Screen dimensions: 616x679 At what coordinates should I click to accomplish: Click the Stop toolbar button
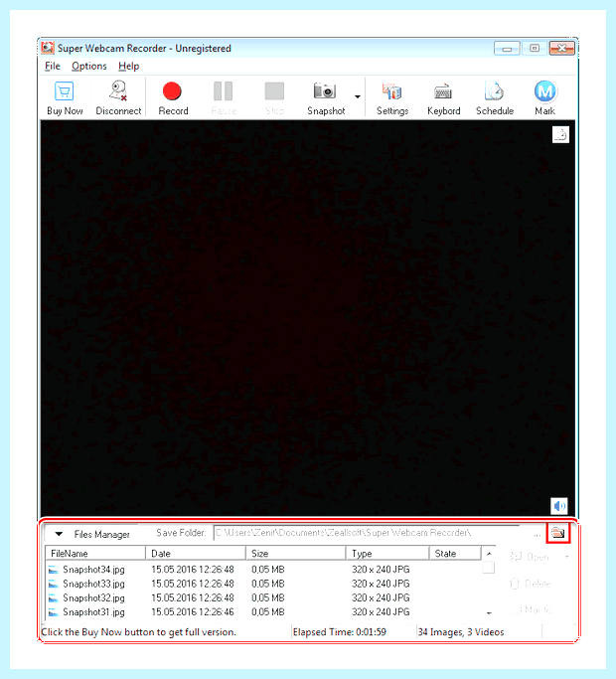(274, 97)
